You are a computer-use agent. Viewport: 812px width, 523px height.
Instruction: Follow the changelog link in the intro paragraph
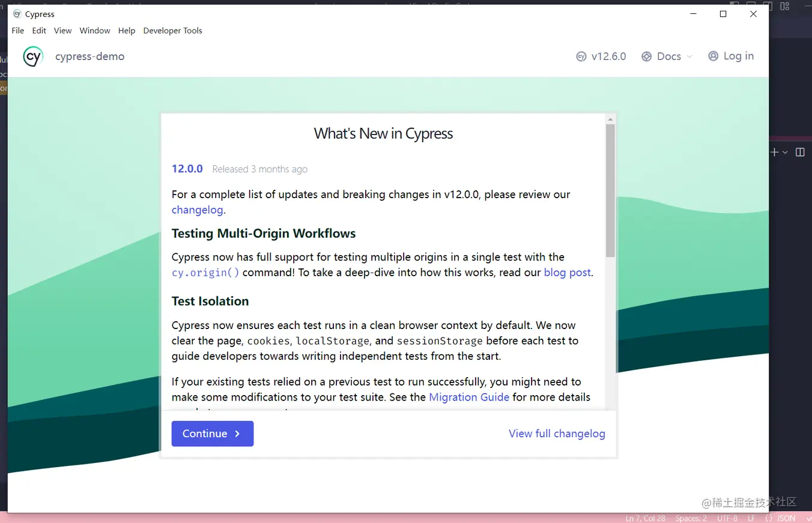198,210
